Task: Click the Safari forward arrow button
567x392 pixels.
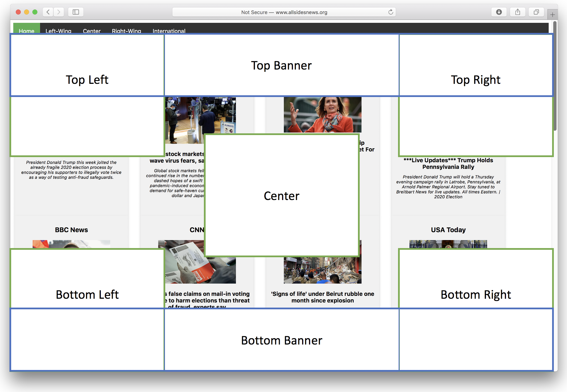Action: [59, 12]
